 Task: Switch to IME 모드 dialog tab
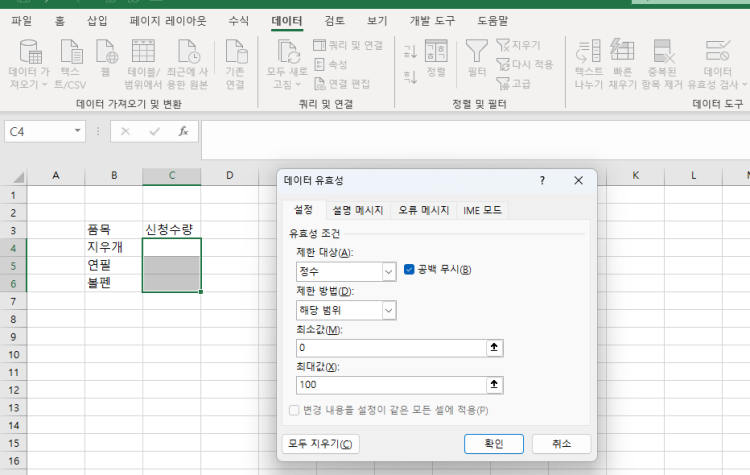482,210
